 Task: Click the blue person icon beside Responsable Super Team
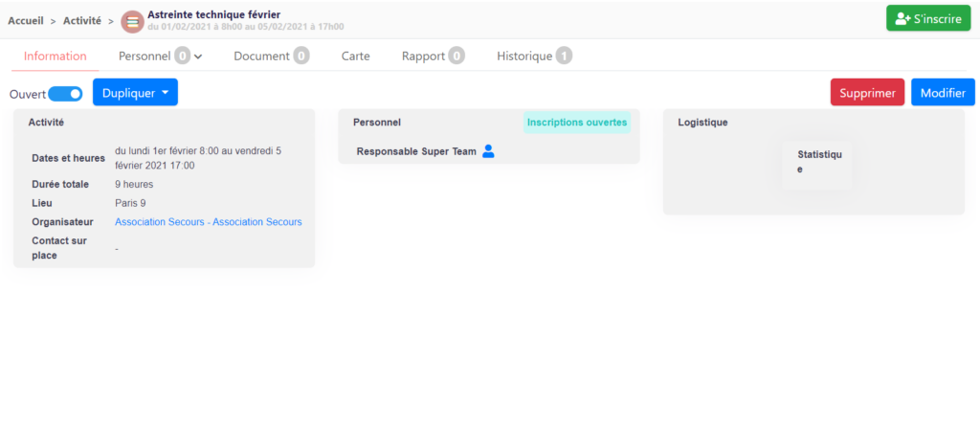pos(488,151)
